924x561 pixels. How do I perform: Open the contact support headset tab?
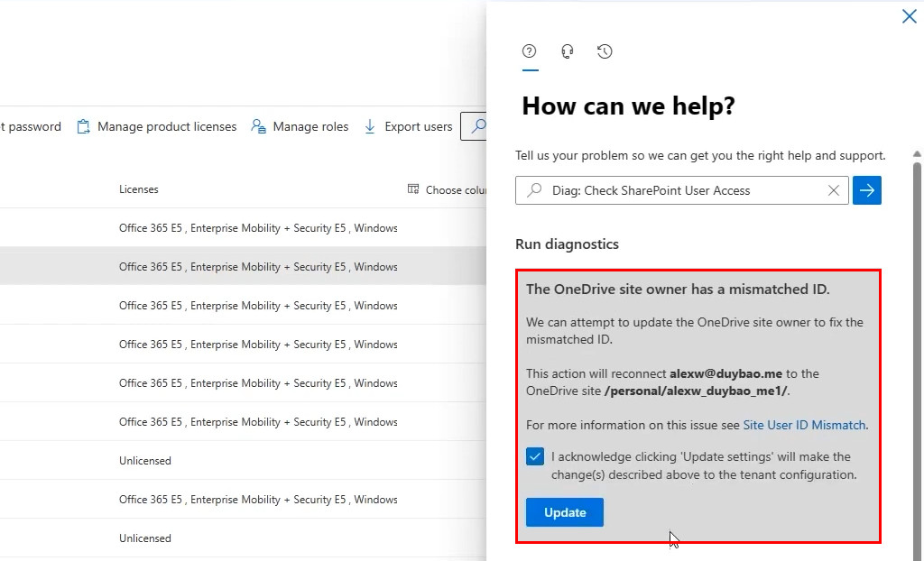tap(567, 51)
